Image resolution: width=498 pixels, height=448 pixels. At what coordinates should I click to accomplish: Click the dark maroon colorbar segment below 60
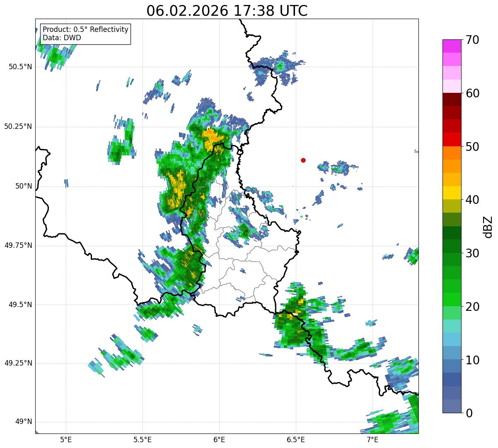452,99
